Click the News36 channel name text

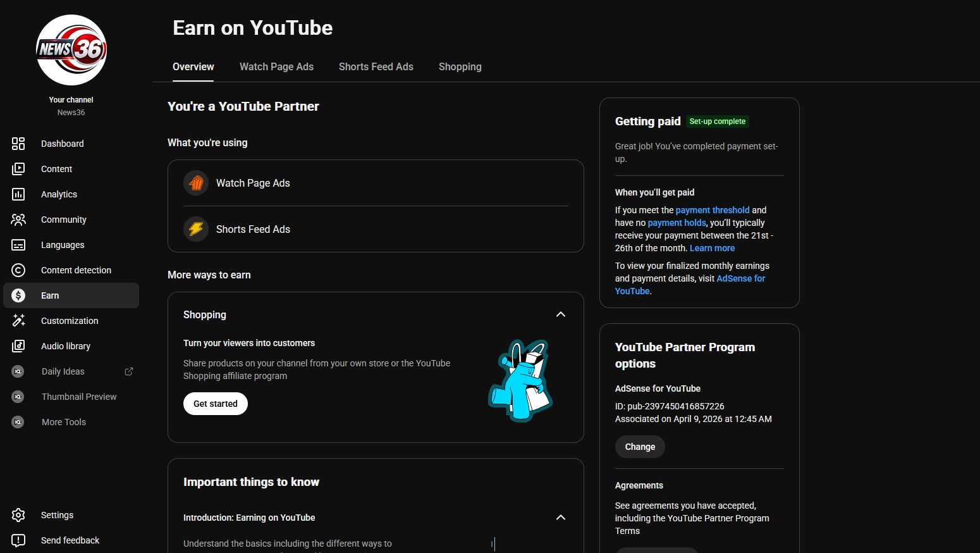tap(71, 112)
